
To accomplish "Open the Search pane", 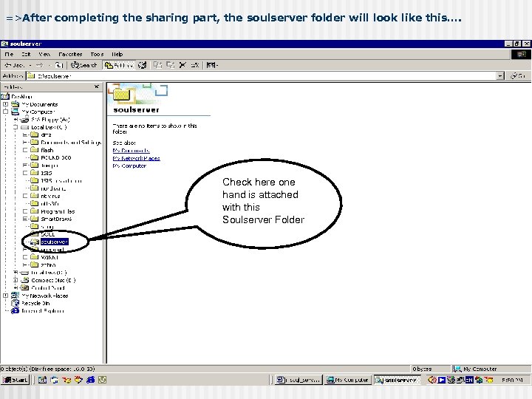I will point(84,65).
